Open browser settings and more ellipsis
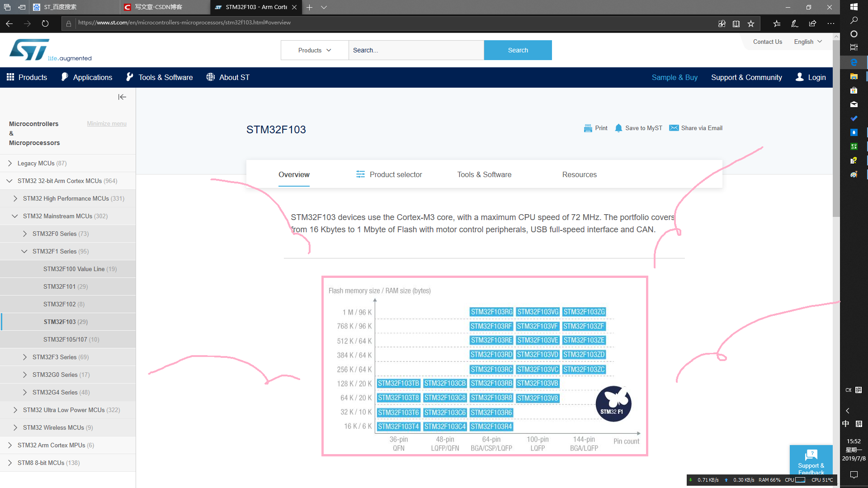The image size is (868, 488). (831, 23)
